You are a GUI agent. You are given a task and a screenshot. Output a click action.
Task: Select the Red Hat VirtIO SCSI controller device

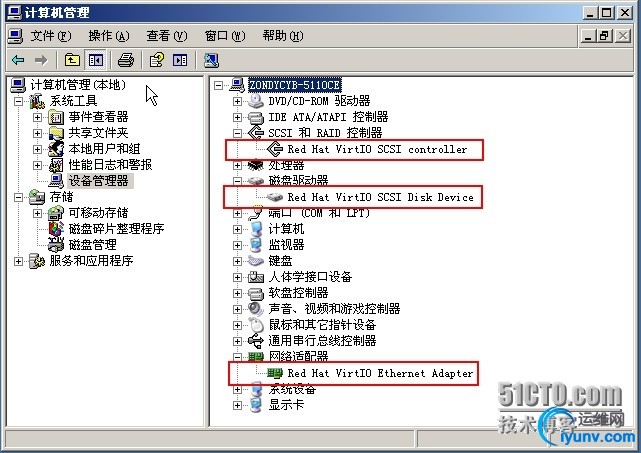point(377,149)
